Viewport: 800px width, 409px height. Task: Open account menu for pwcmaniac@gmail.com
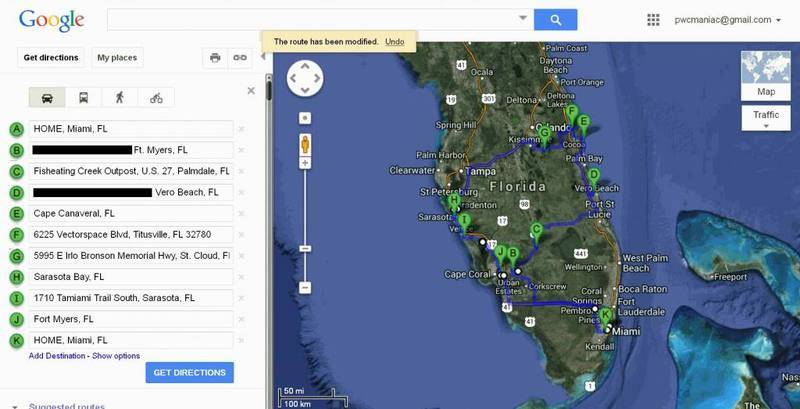click(728, 20)
